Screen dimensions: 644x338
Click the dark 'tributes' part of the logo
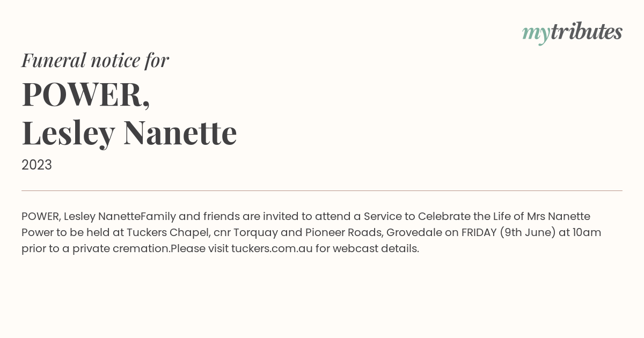tap(587, 31)
